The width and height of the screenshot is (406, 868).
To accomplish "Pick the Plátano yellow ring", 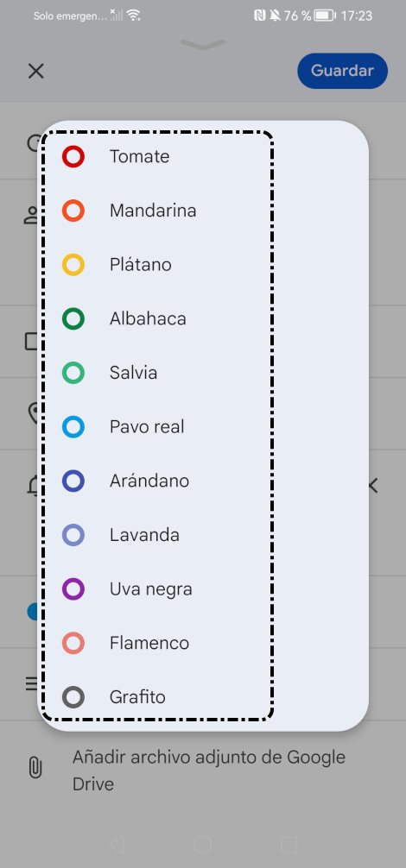I will [x=73, y=265].
